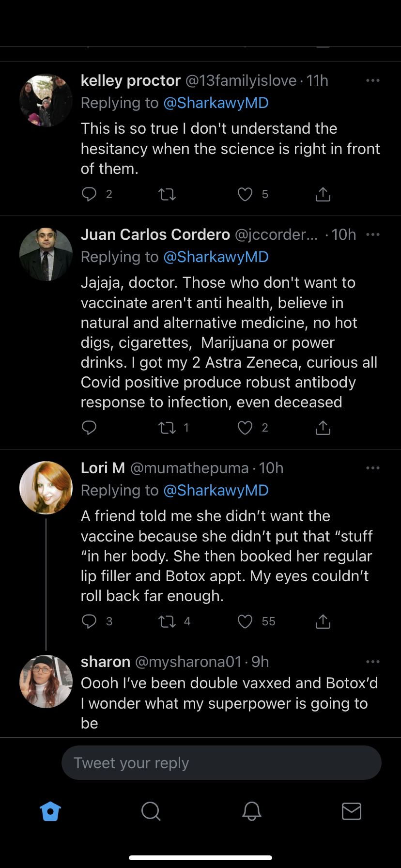Viewport: 401px width, 868px height.
Task: Retweet Lori M's tweet
Action: click(167, 621)
